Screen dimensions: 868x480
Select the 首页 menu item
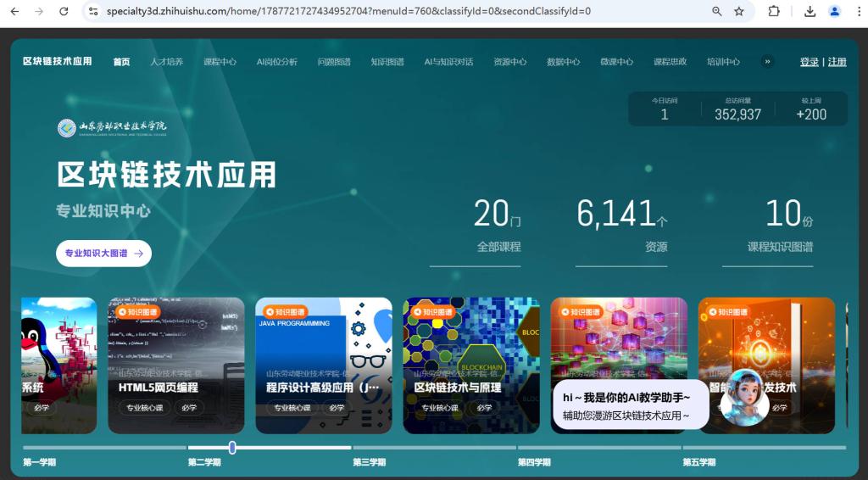[x=122, y=61]
